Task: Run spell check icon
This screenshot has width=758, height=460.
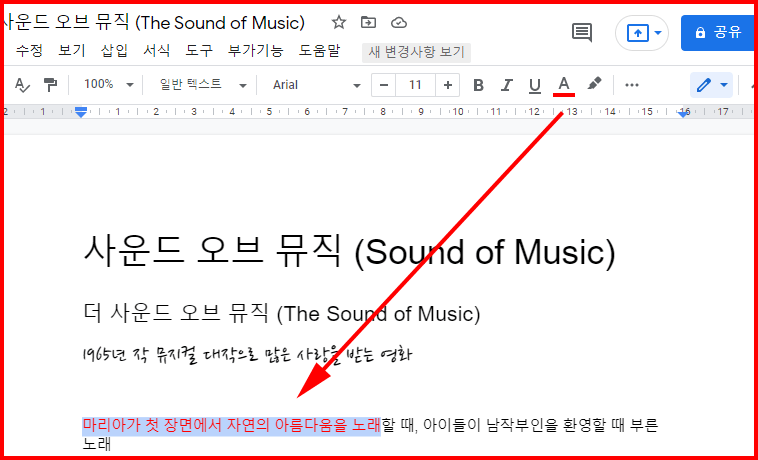Action: click(22, 85)
